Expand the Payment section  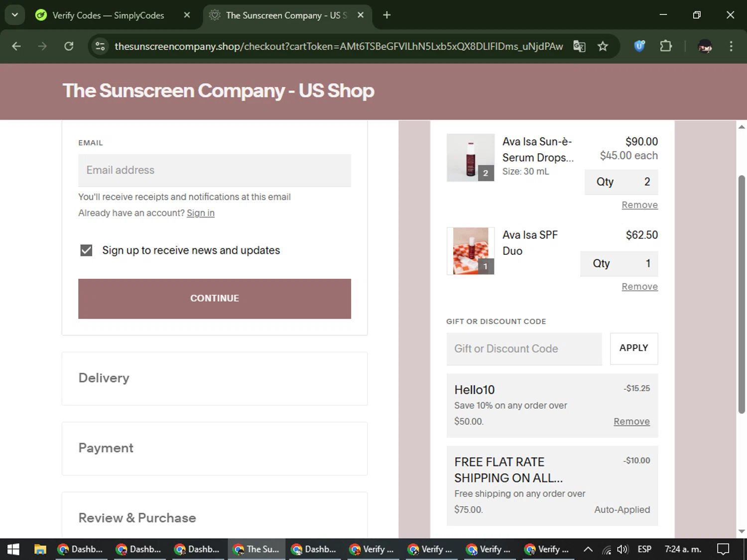pos(215,448)
